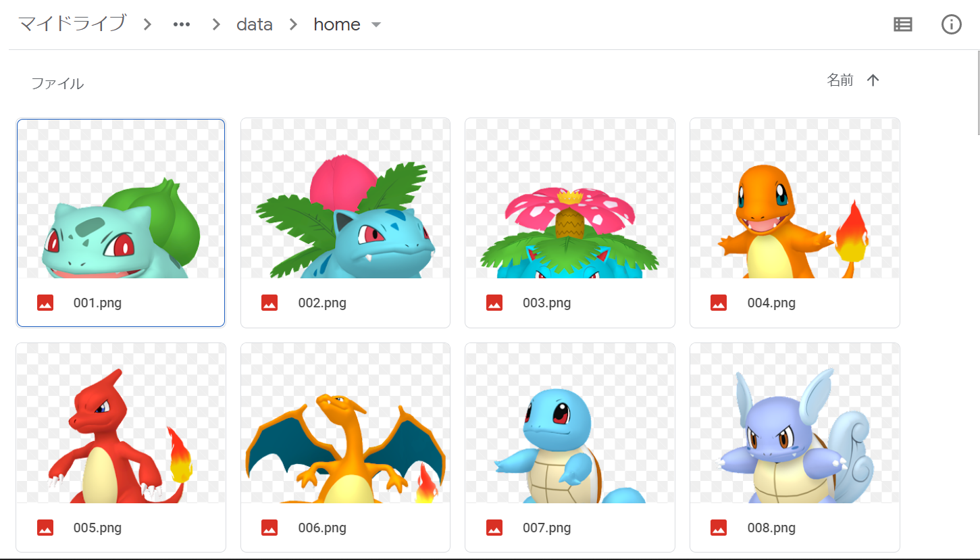Expand hidden breadcrumb folders ellipsis
The width and height of the screenshot is (980, 560).
[x=182, y=25]
